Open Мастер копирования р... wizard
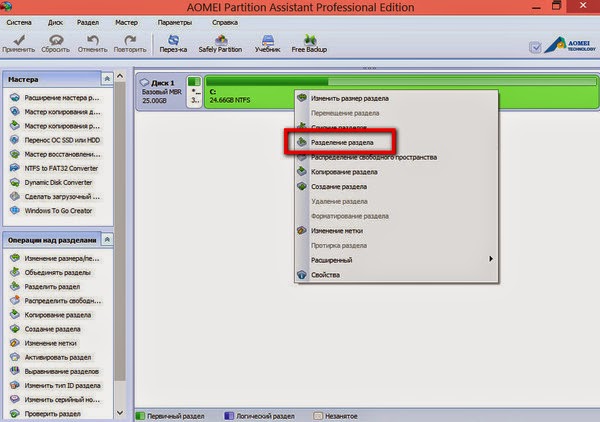 coord(56,126)
